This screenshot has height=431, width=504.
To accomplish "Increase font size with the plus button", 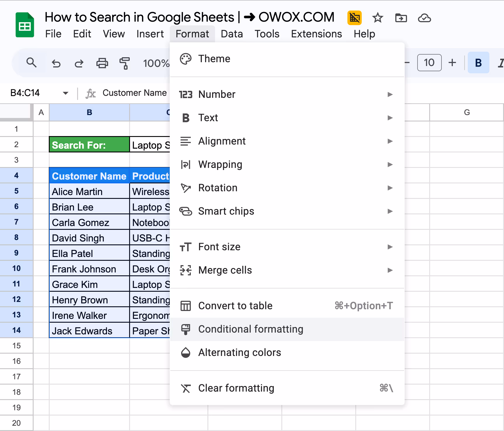I will 452,62.
